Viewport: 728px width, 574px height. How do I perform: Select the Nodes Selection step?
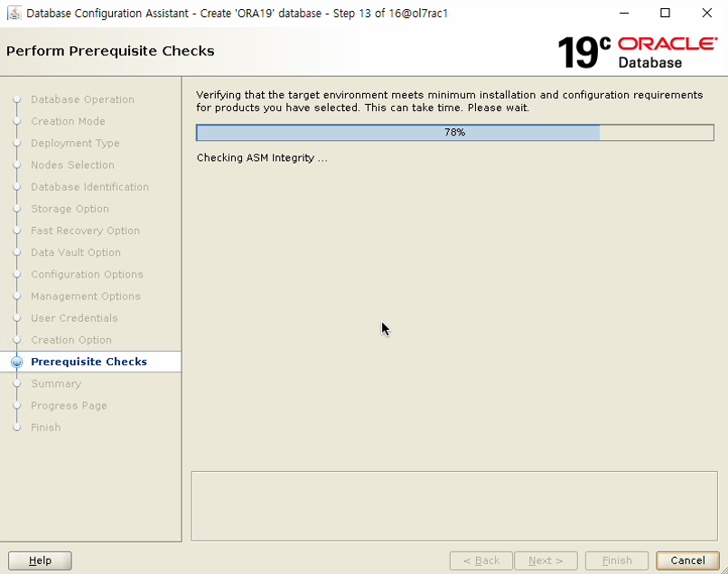click(72, 165)
